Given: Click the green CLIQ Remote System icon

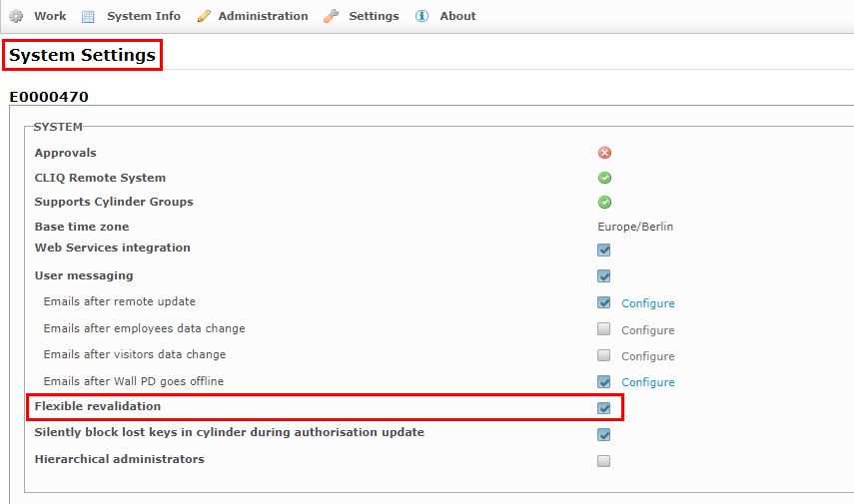Looking at the screenshot, I should click(604, 178).
